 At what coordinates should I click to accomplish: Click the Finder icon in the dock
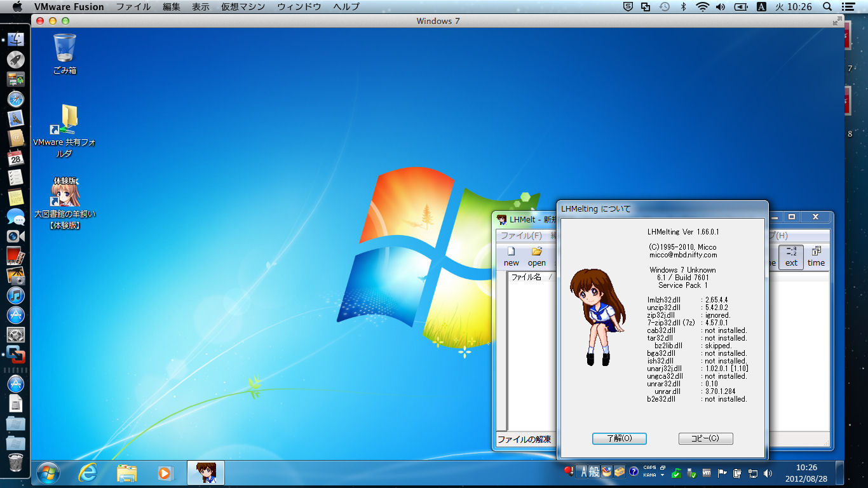[15, 39]
